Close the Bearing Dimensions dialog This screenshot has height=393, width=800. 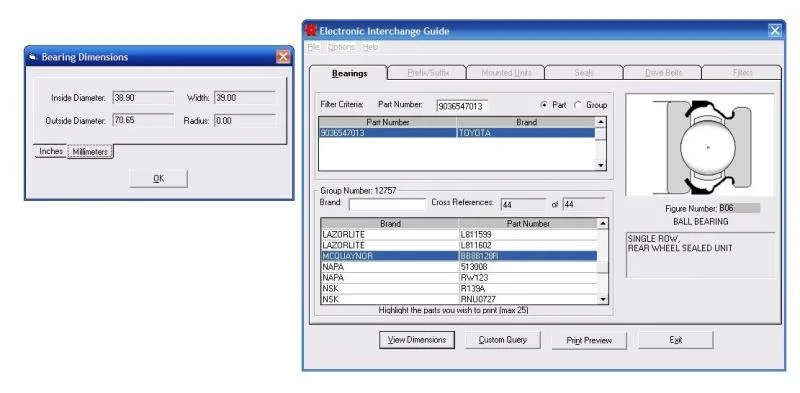tap(283, 57)
